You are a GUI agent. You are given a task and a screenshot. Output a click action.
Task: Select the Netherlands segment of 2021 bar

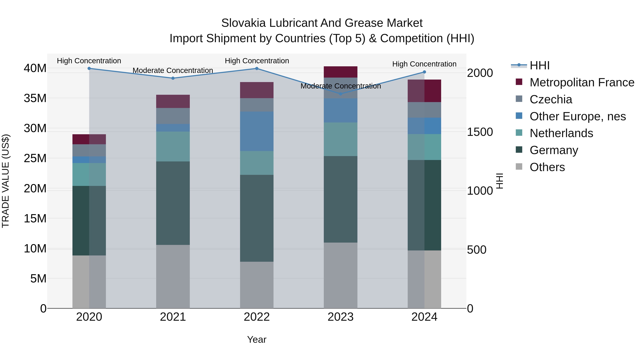(173, 146)
